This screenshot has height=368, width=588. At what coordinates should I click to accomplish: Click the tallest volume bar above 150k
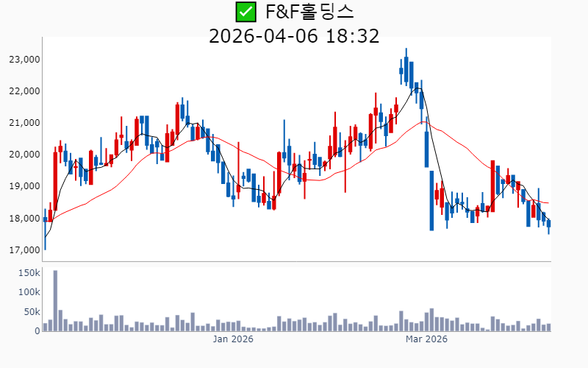pos(55,300)
